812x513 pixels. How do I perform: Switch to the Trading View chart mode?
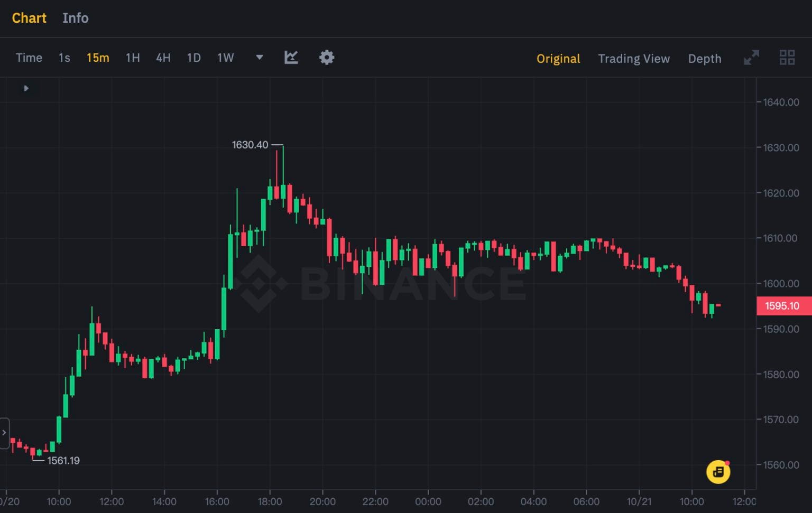coord(634,59)
